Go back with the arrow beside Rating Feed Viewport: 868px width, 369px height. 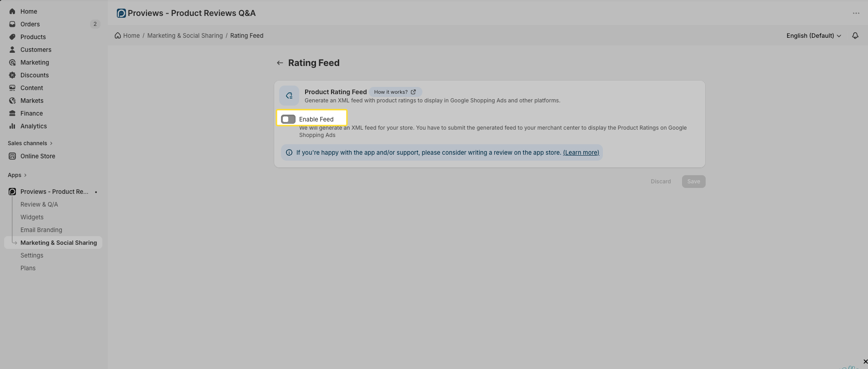tap(280, 63)
